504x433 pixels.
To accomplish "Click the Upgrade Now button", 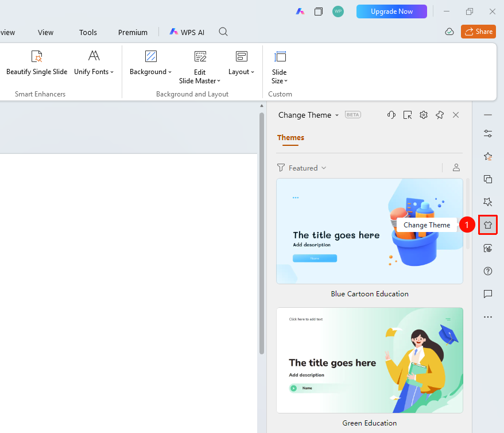I will pos(391,11).
